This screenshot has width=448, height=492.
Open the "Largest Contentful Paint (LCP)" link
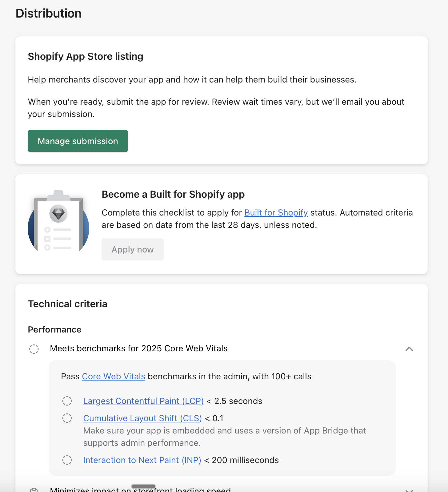[x=143, y=401]
